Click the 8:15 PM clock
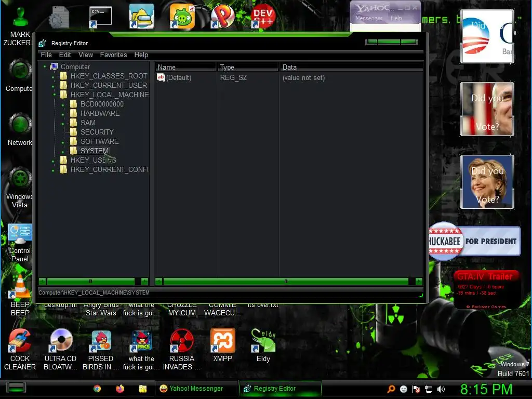Screen dimensions: 532x399 point(486,389)
